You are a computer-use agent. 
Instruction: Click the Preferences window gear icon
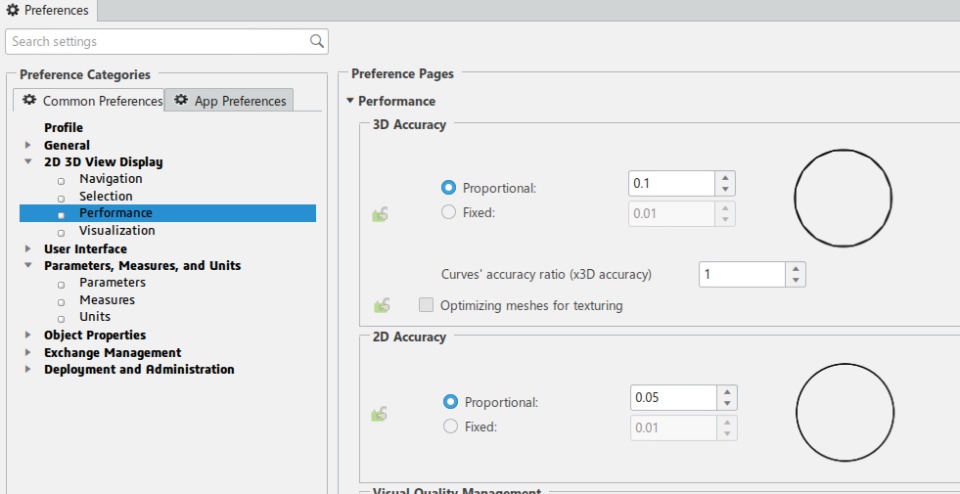[12, 10]
